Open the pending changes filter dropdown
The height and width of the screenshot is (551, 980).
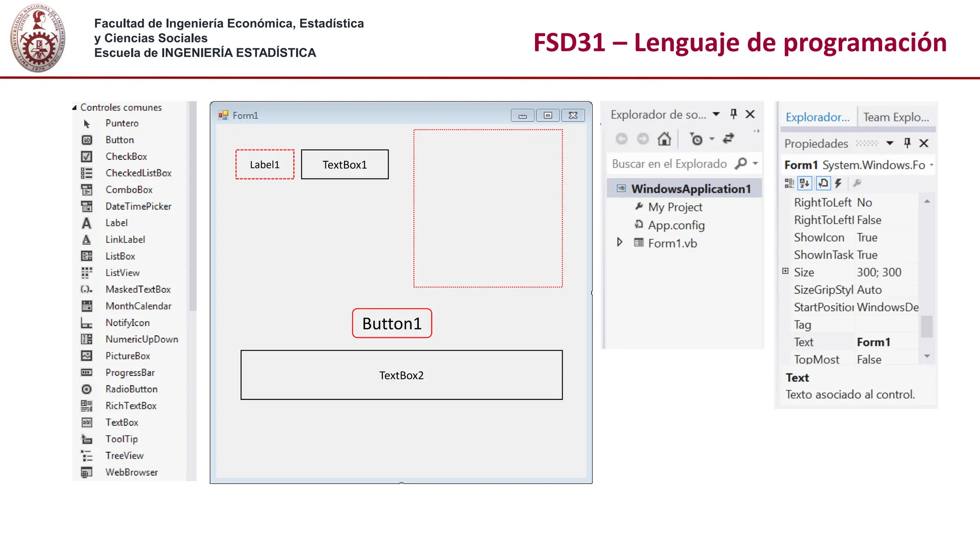click(712, 139)
